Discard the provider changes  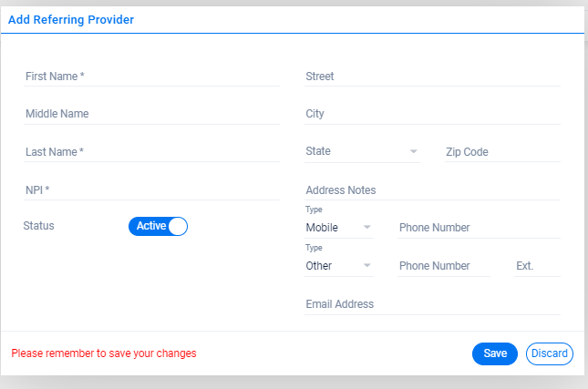(x=550, y=353)
